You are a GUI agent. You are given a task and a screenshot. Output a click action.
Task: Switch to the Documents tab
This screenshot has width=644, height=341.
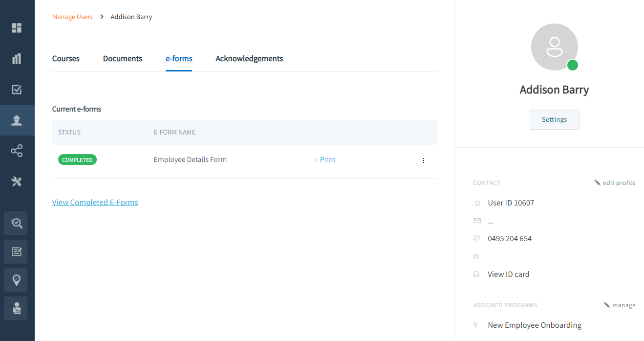point(123,59)
